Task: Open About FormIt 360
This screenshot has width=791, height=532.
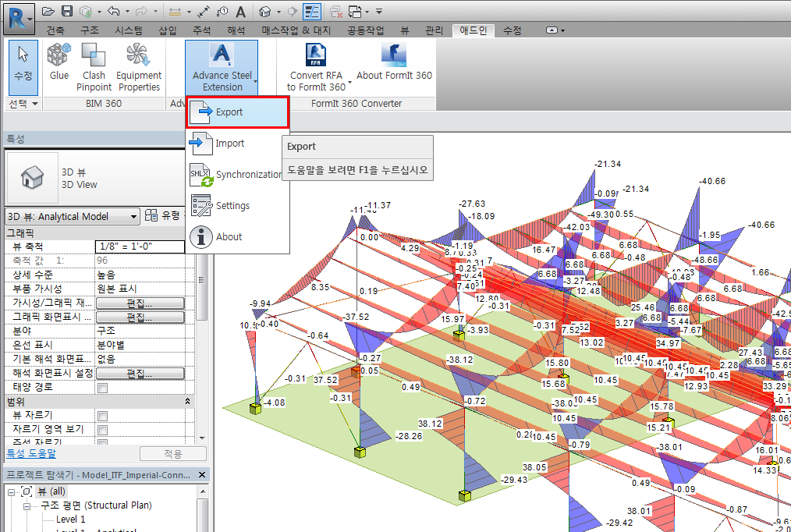Action: (x=394, y=62)
